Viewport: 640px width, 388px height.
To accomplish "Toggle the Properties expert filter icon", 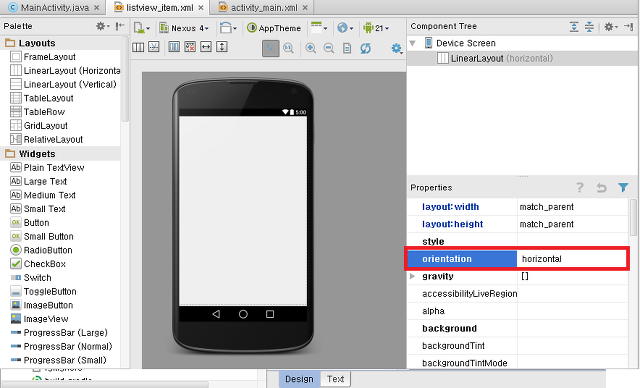I will pos(623,187).
